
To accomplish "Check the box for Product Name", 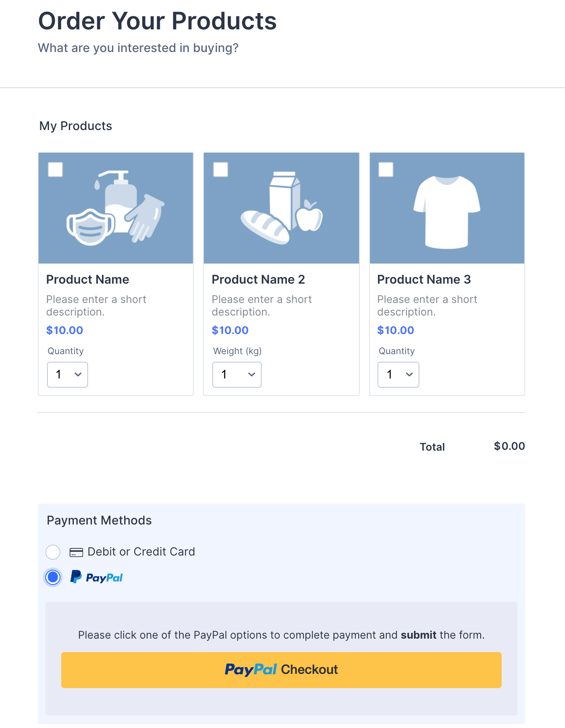I will (x=55, y=170).
